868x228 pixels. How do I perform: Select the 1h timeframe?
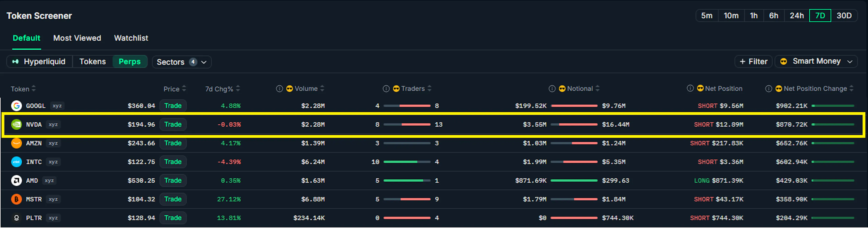coord(753,16)
